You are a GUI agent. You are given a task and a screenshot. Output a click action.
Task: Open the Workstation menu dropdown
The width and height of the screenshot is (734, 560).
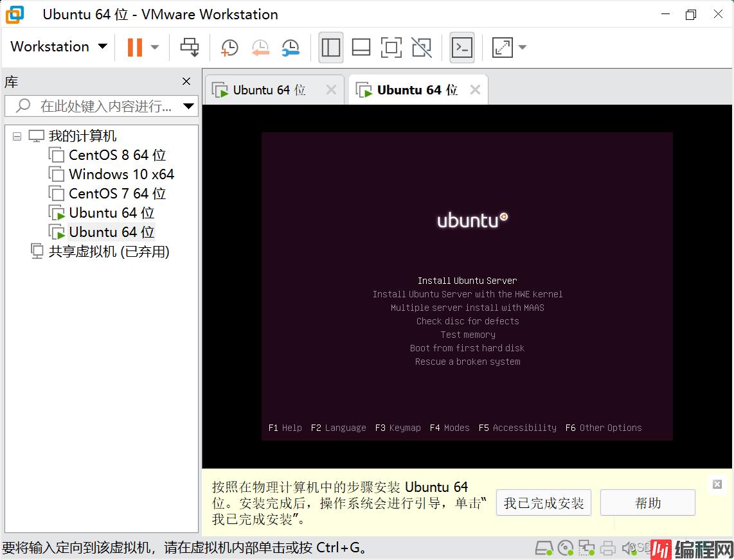click(x=58, y=47)
